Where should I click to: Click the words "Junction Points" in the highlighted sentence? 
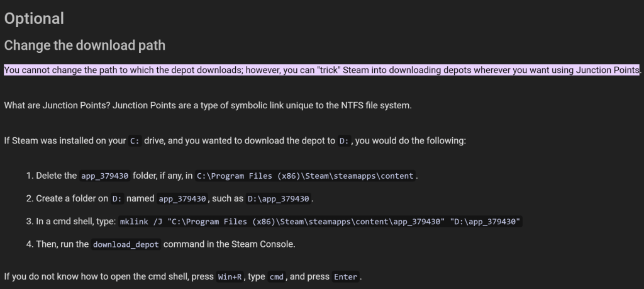[607, 70]
